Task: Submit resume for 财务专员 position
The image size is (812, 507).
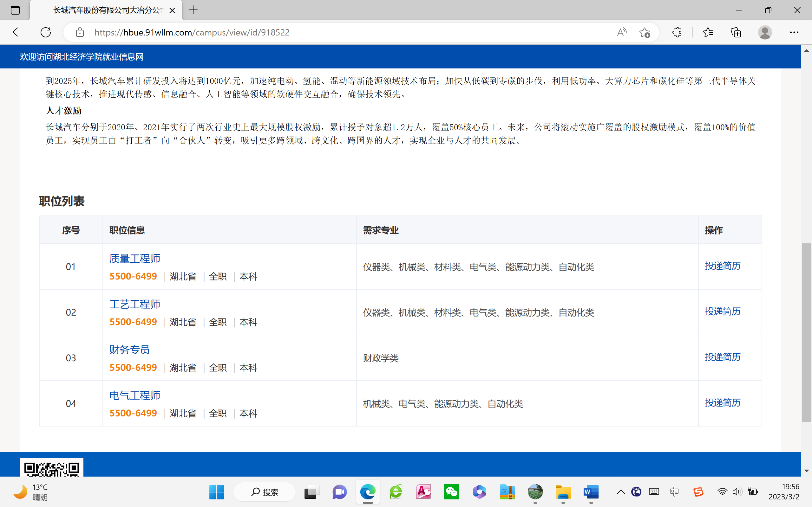Action: (723, 357)
